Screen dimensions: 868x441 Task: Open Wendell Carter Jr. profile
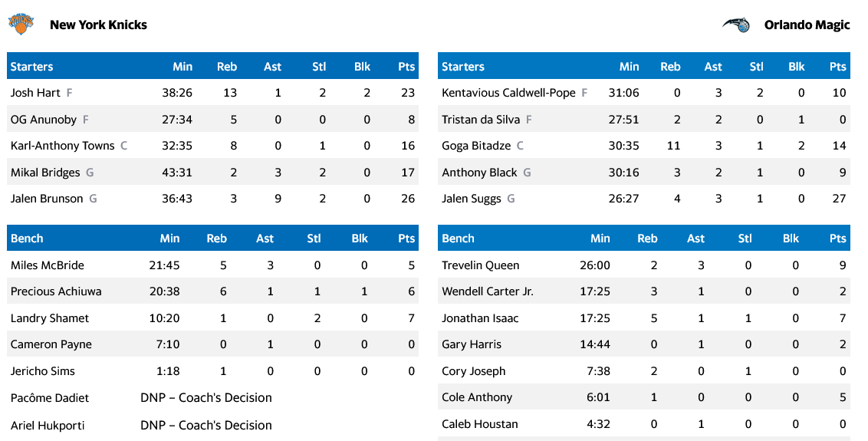point(488,291)
